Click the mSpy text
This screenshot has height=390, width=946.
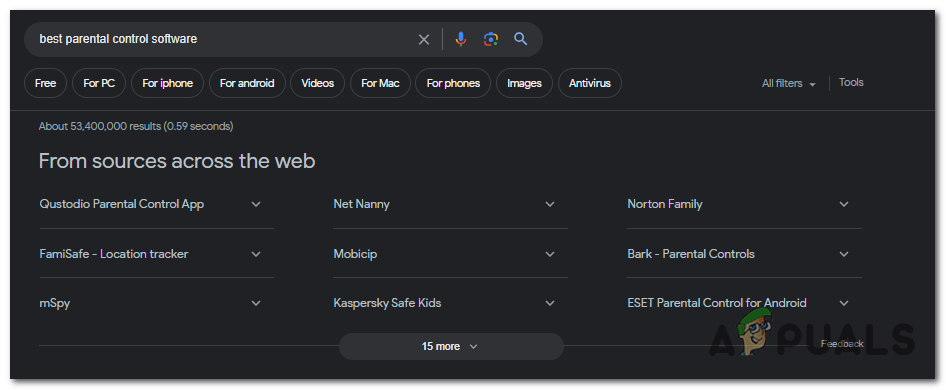[54, 303]
